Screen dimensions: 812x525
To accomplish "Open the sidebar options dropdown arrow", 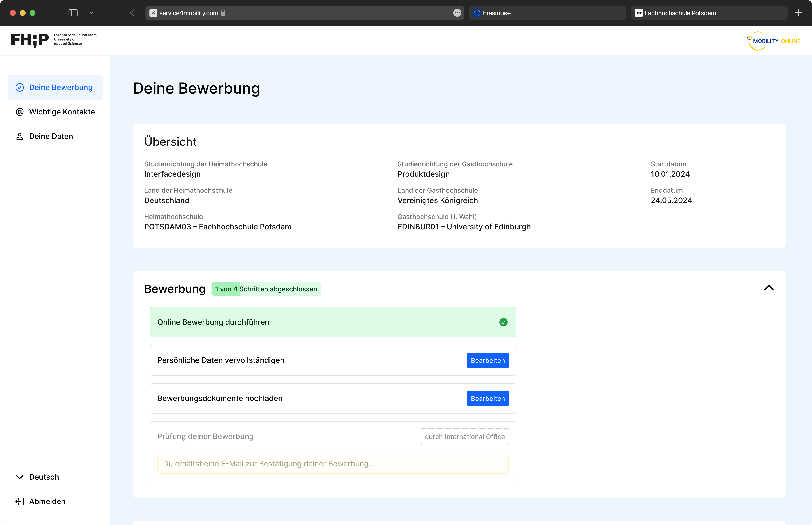I will point(91,13).
